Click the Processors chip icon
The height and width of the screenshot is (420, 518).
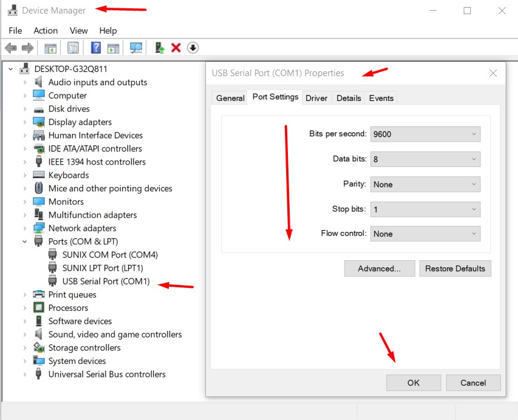tap(39, 307)
